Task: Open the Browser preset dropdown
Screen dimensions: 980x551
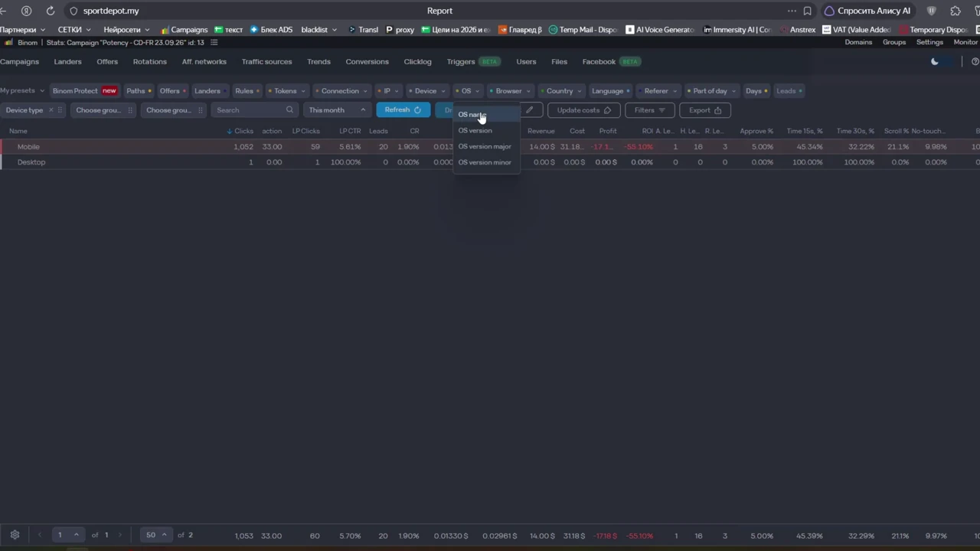Action: 511,91
